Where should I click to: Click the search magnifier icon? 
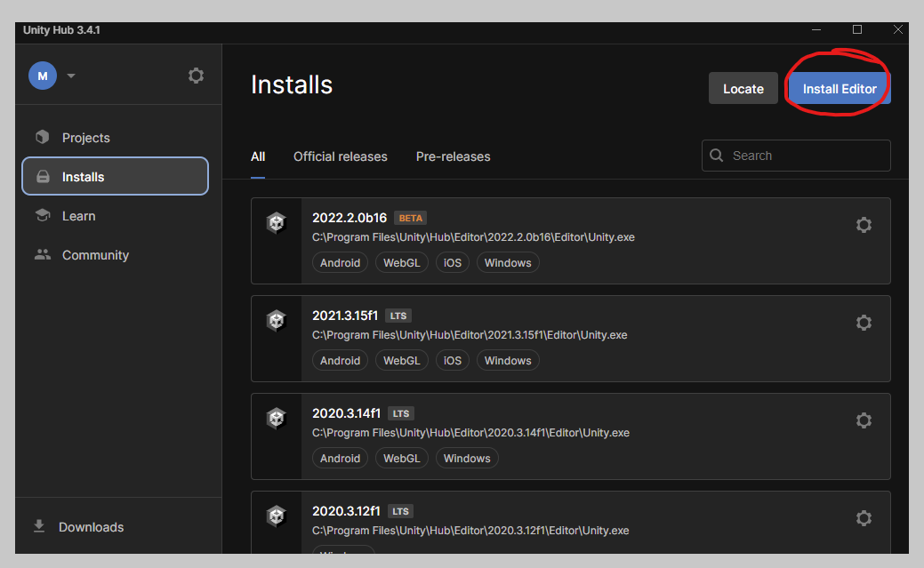717,156
